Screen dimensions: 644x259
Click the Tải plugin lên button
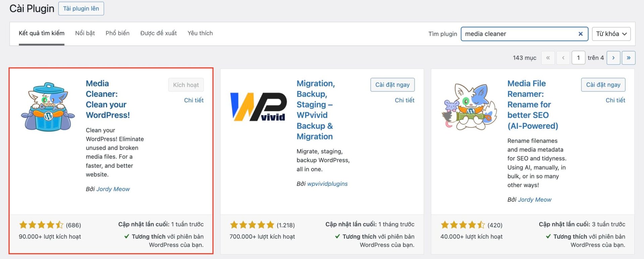tap(81, 9)
